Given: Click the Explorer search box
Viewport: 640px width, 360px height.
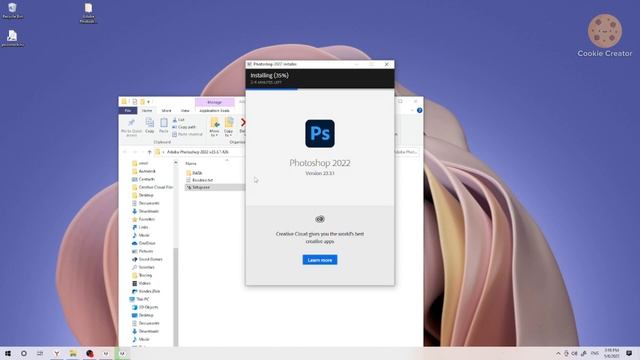Looking at the screenshot, I should click(406, 152).
